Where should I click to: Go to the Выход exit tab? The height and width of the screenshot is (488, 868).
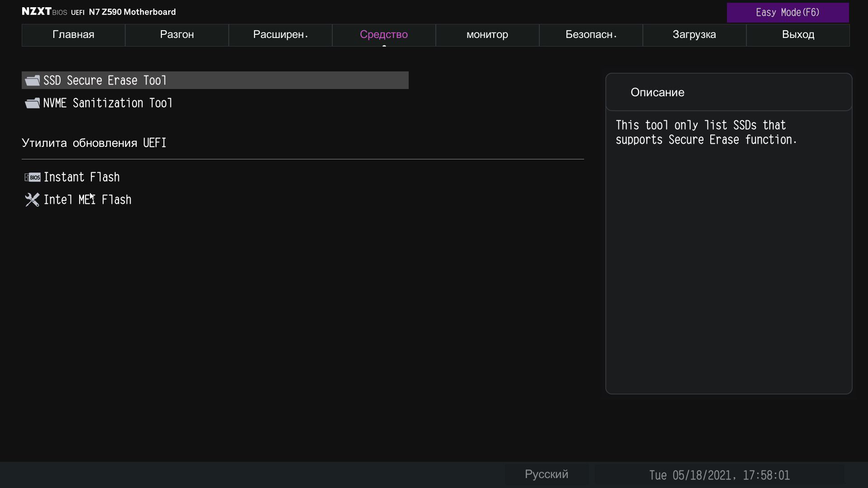point(798,35)
